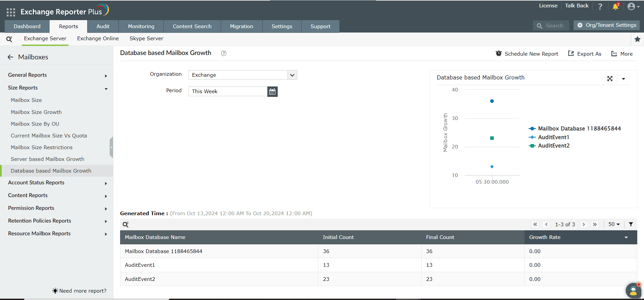Screen dimensions: 644x300
Task: Go back using the Mailboxes arrow
Action: tap(10, 57)
